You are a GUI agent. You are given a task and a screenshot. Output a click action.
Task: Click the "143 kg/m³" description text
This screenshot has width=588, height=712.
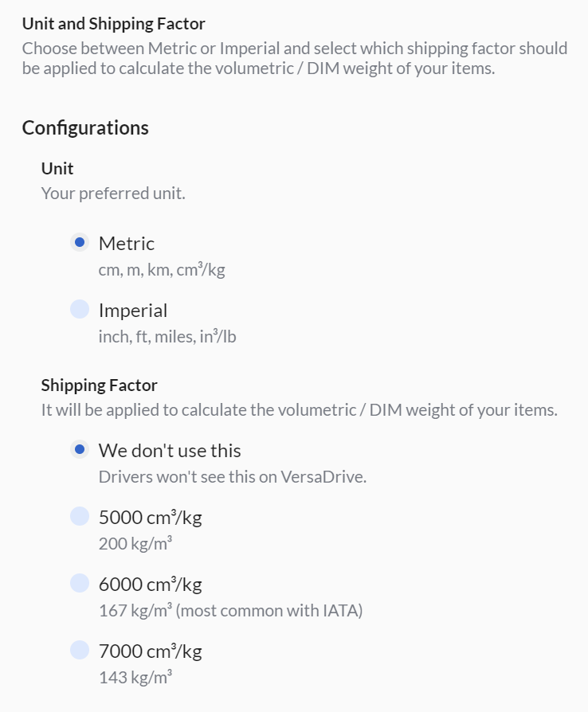click(136, 678)
